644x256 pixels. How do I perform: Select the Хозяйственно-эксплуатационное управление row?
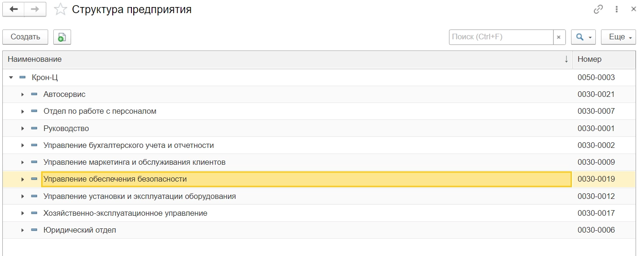pos(125,213)
